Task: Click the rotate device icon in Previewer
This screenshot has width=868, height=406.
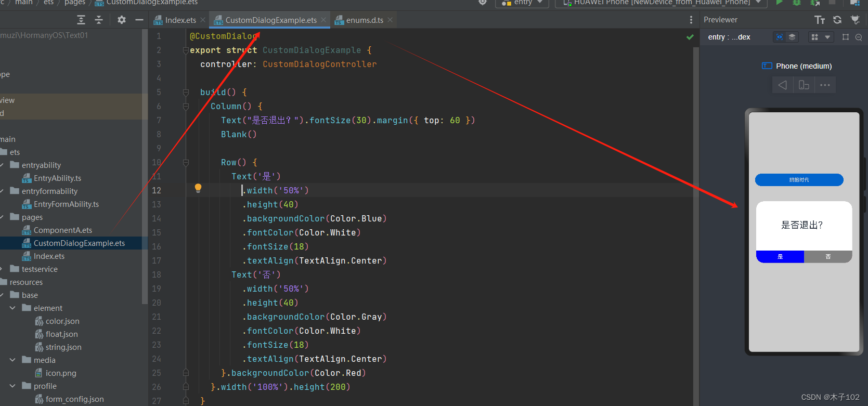Action: coord(804,85)
